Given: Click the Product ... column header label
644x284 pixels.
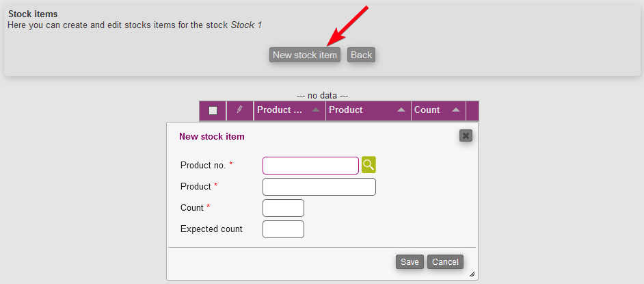Looking at the screenshot, I should click(x=279, y=110).
